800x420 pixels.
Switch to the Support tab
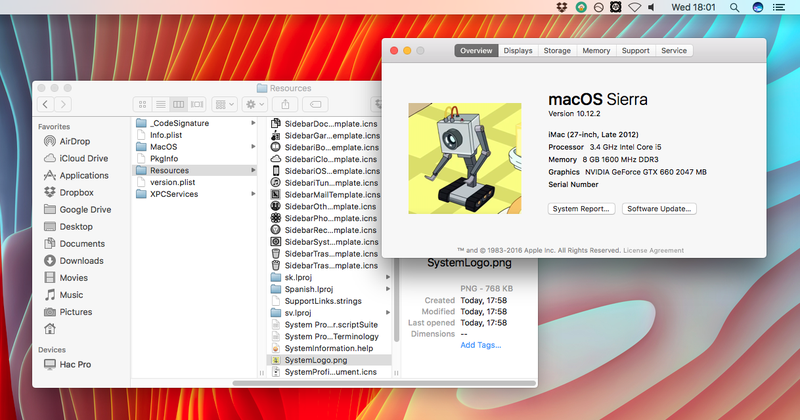pyautogui.click(x=635, y=51)
